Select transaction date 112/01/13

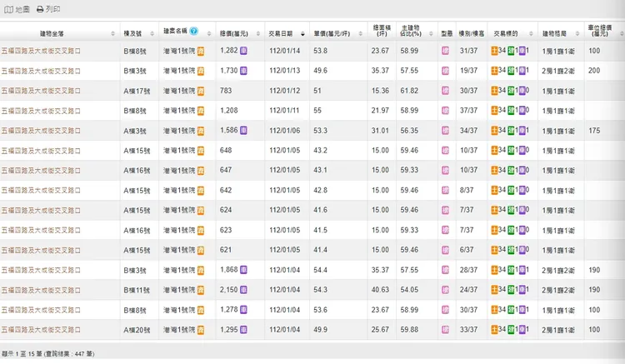pos(285,71)
